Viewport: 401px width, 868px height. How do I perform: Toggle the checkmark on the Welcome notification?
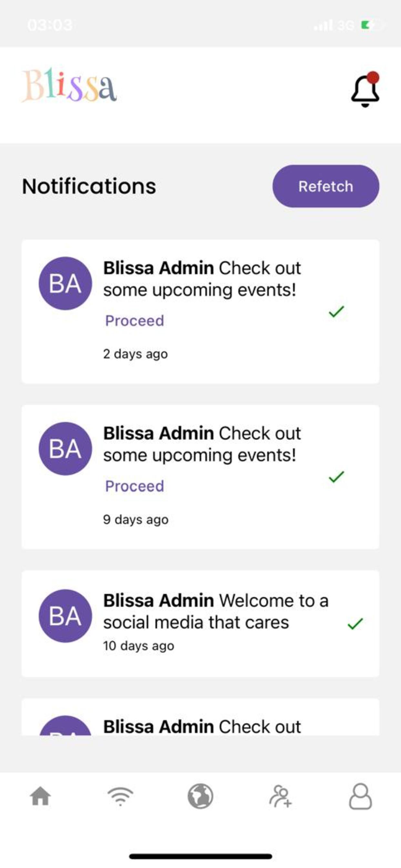coord(355,624)
